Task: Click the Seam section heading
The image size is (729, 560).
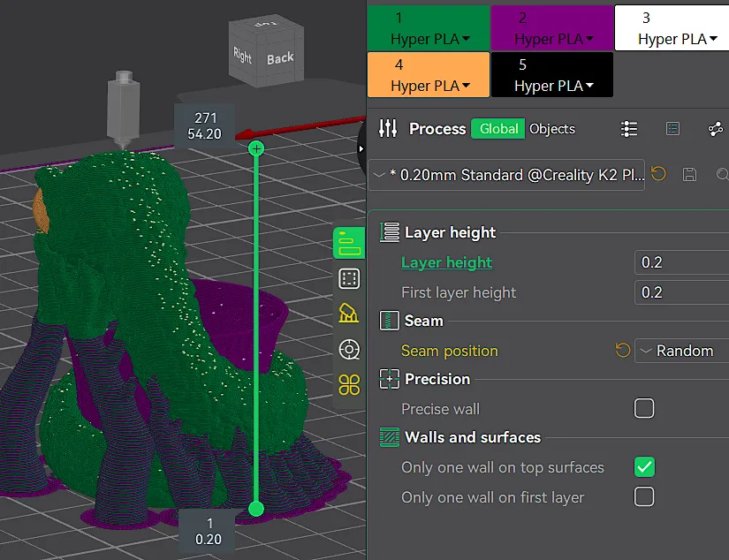Action: pyautogui.click(x=424, y=321)
